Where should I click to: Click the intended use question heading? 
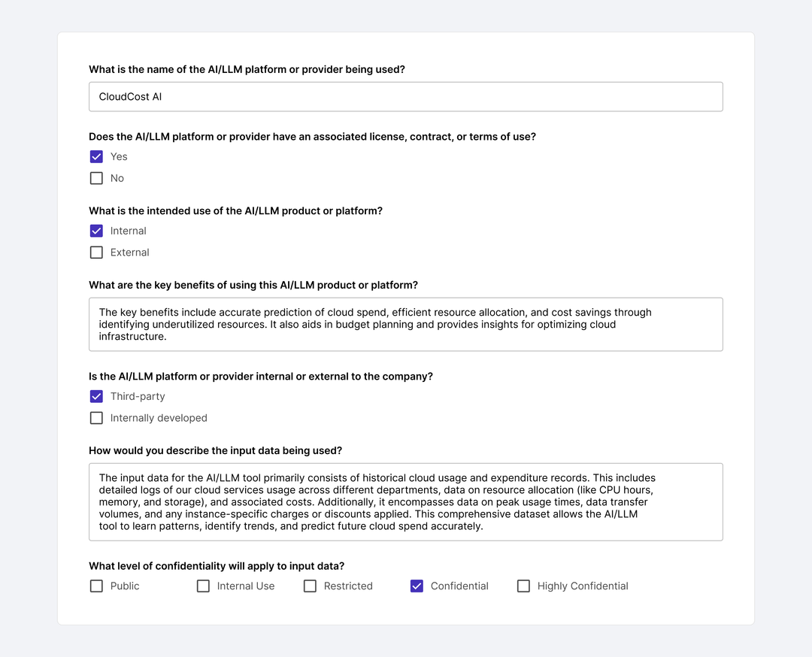point(235,211)
